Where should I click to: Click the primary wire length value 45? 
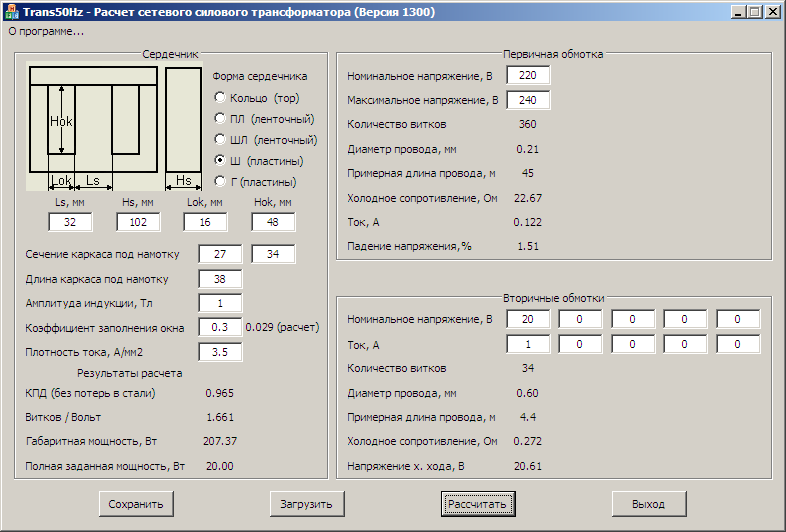pos(528,173)
